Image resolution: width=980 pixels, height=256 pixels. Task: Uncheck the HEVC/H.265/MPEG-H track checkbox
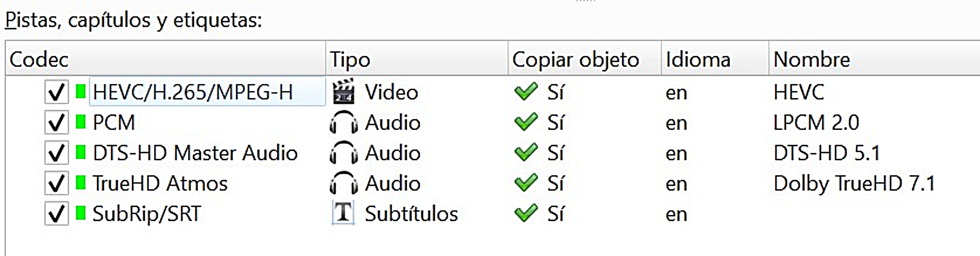point(56,92)
